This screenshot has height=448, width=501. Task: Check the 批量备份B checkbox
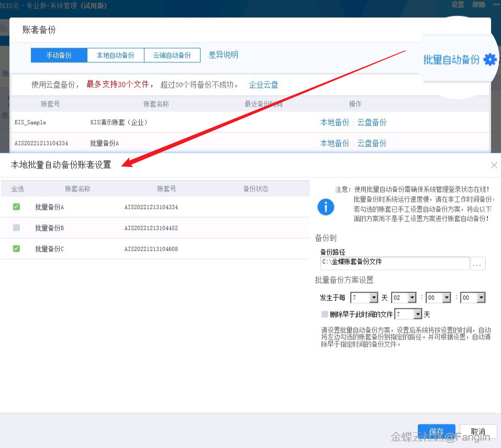pos(17,228)
